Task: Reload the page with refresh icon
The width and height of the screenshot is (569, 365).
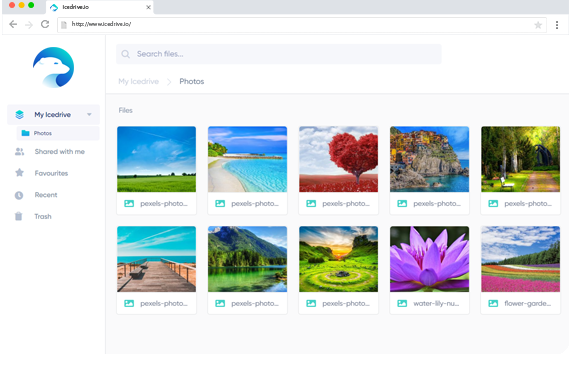Action: pyautogui.click(x=45, y=24)
